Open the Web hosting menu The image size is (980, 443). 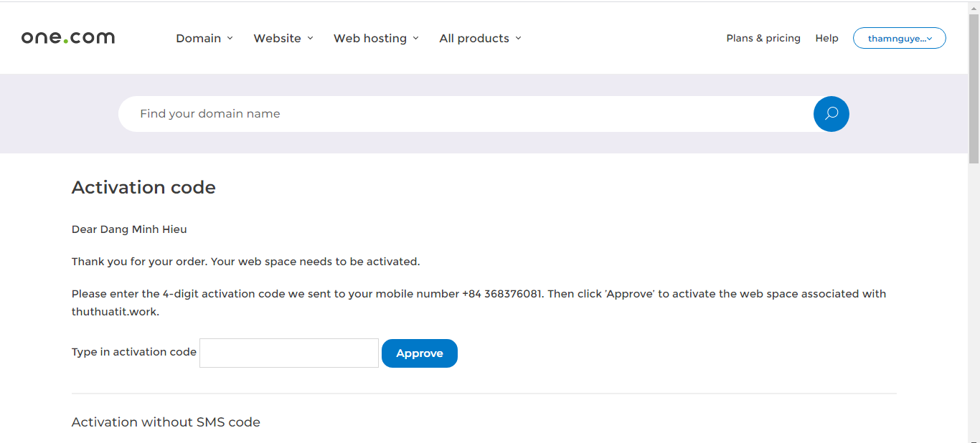coord(370,38)
